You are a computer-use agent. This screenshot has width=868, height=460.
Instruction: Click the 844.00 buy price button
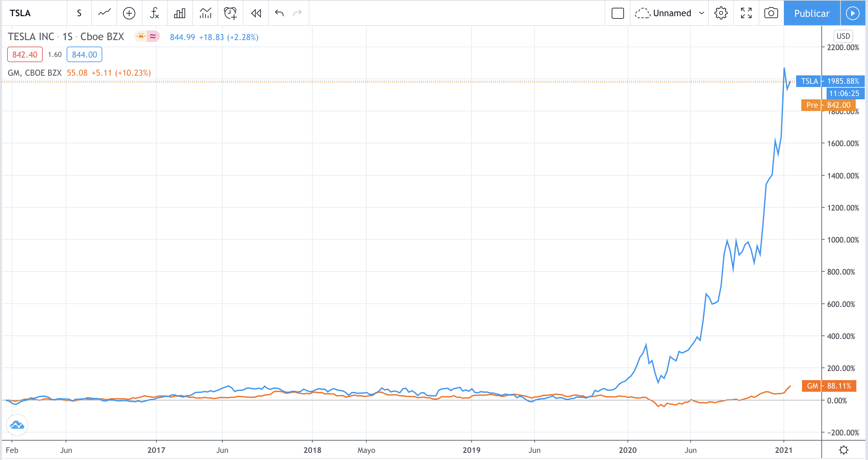coord(84,55)
